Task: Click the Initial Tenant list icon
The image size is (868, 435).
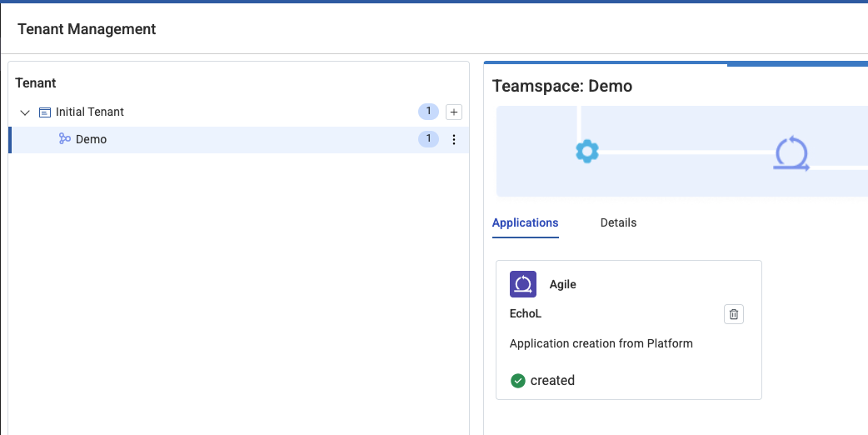Action: (45, 112)
